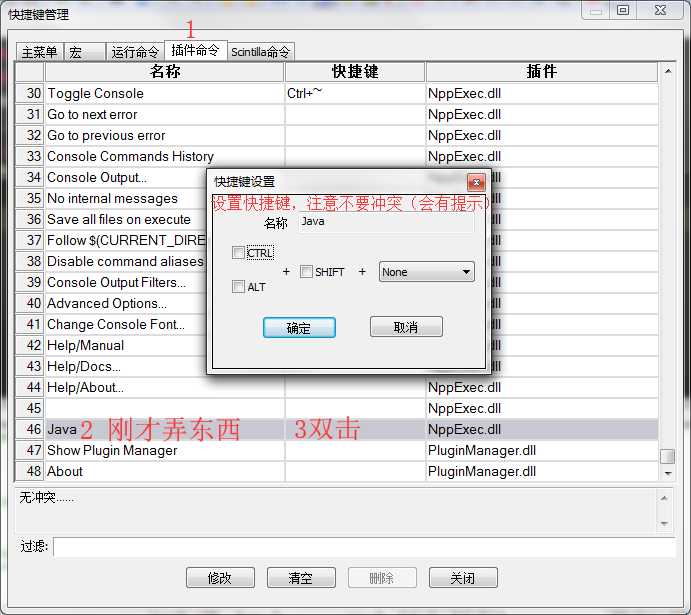This screenshot has width=691, height=615.
Task: Enable the ALT checkbox
Action: click(x=238, y=286)
